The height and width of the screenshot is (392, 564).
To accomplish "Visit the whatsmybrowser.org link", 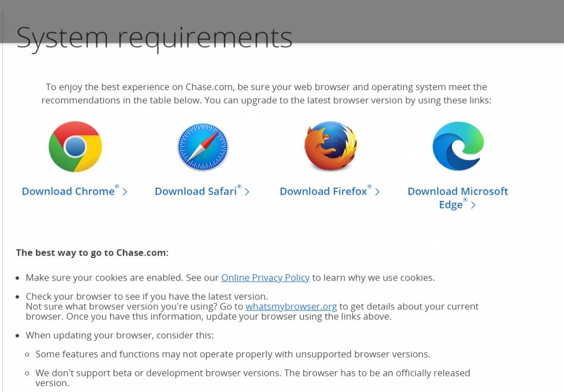I will pyautogui.click(x=291, y=307).
